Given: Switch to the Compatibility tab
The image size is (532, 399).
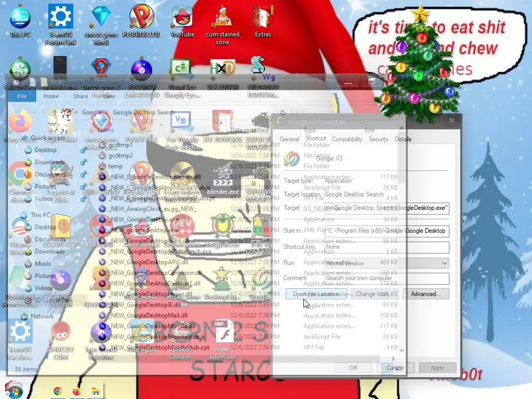Looking at the screenshot, I should [x=347, y=139].
